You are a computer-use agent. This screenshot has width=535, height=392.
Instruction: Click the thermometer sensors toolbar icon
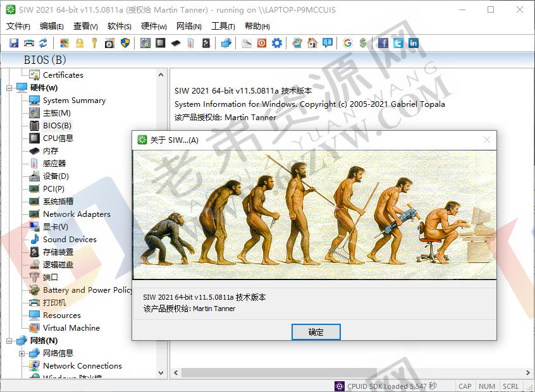(191, 43)
